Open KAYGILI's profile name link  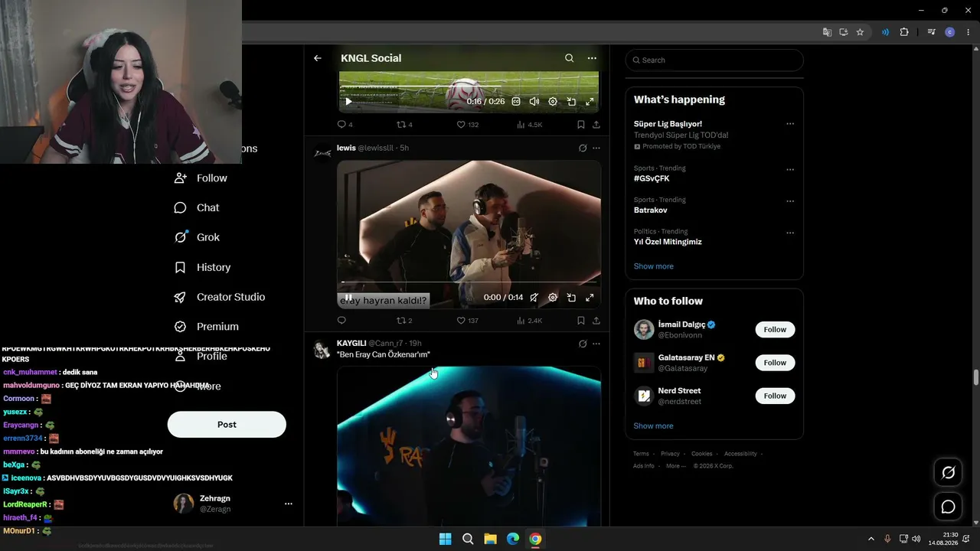(x=351, y=343)
